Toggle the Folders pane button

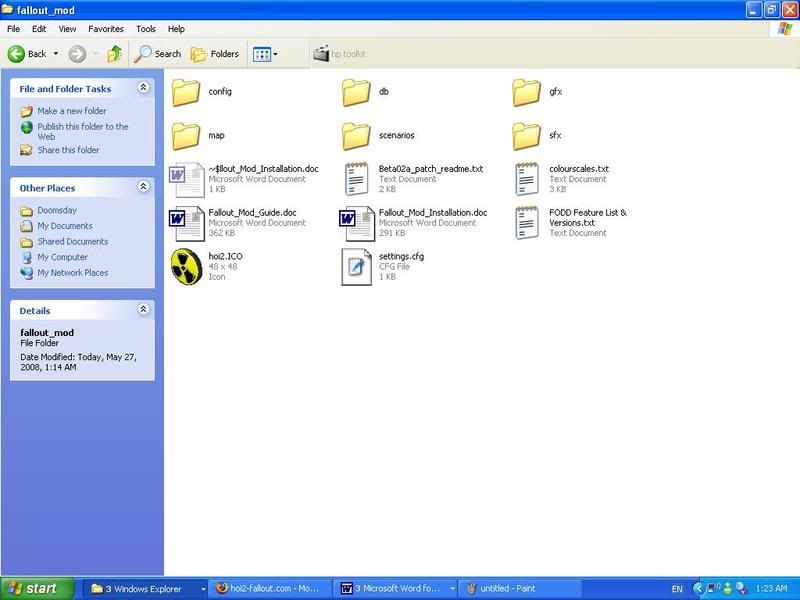[x=215, y=54]
